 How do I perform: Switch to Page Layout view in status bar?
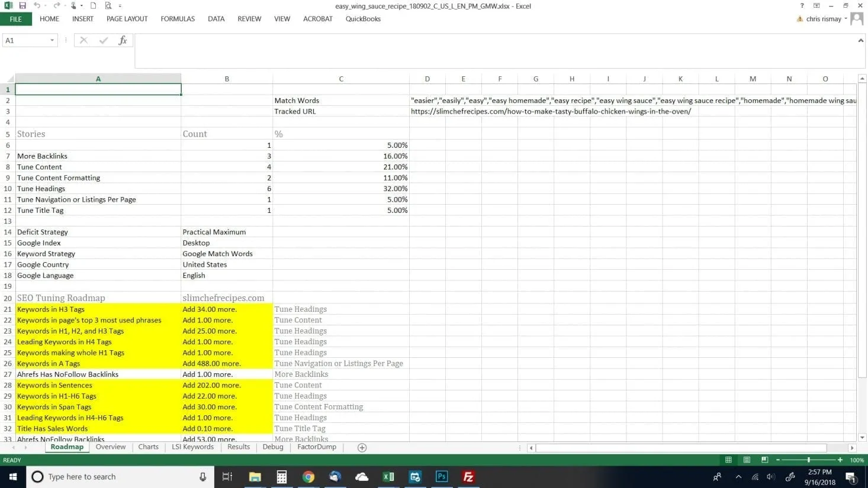click(747, 460)
